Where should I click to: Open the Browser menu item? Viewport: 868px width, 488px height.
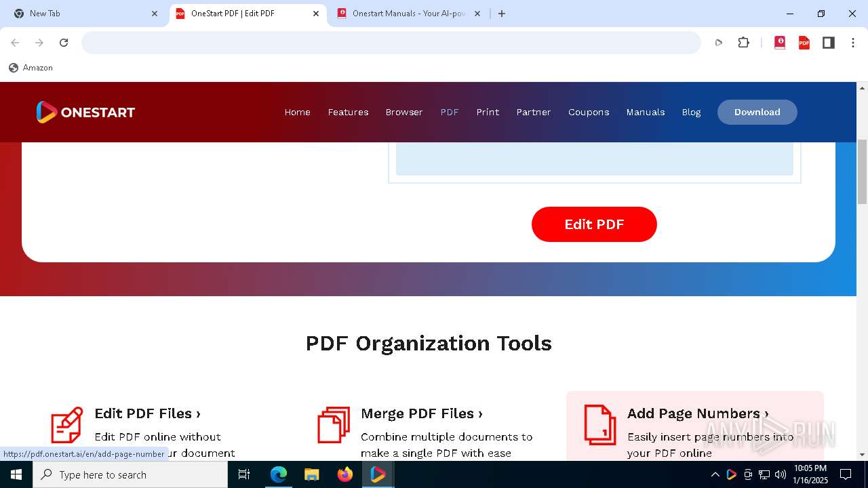[404, 112]
